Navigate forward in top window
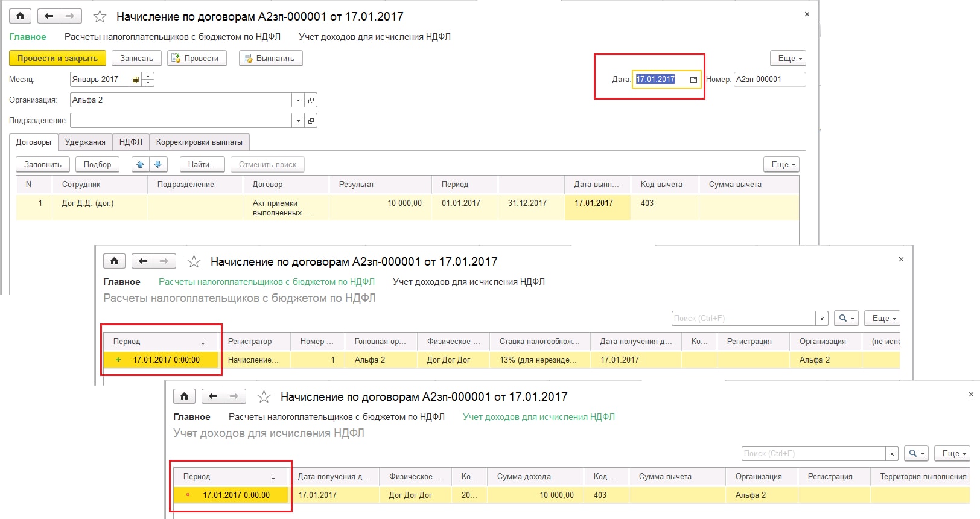The width and height of the screenshot is (980, 519). coord(71,16)
